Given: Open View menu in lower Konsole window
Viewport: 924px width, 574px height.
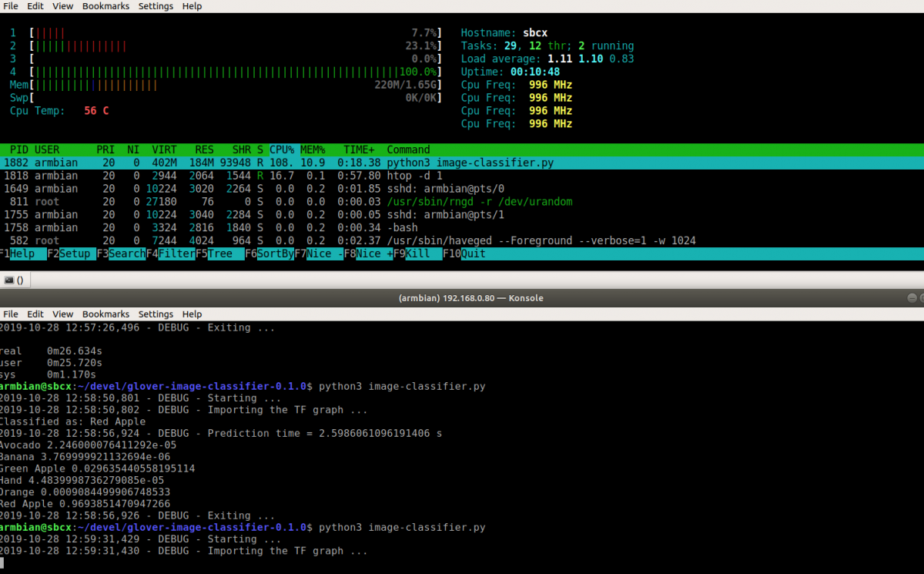Looking at the screenshot, I should (63, 314).
